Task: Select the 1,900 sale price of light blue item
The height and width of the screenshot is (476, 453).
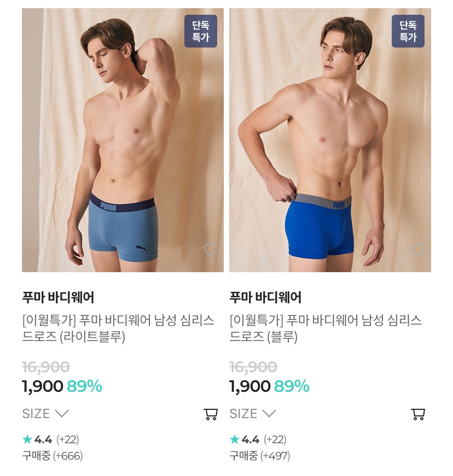Action: coord(43,386)
